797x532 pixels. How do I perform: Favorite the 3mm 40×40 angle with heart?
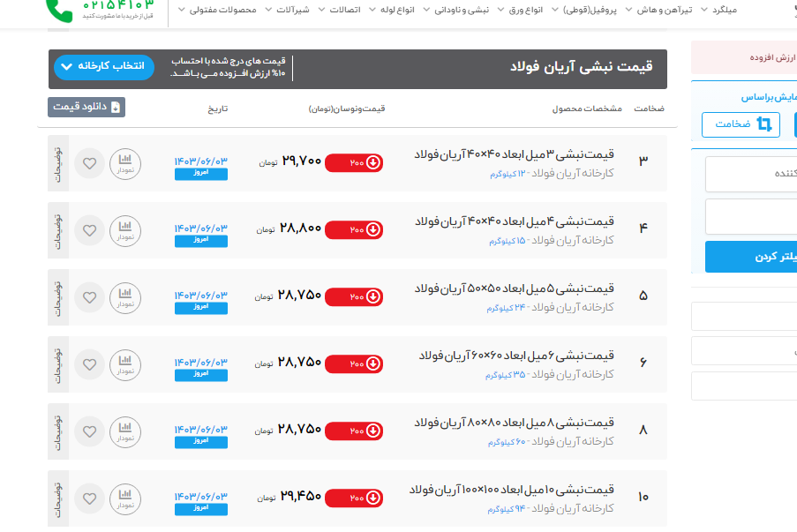coord(89,162)
